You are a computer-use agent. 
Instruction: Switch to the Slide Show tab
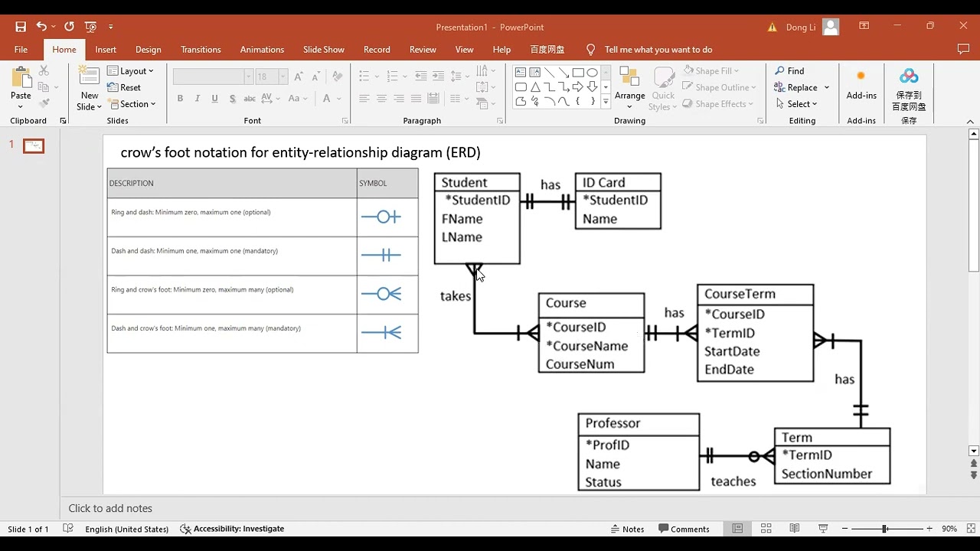click(x=324, y=49)
